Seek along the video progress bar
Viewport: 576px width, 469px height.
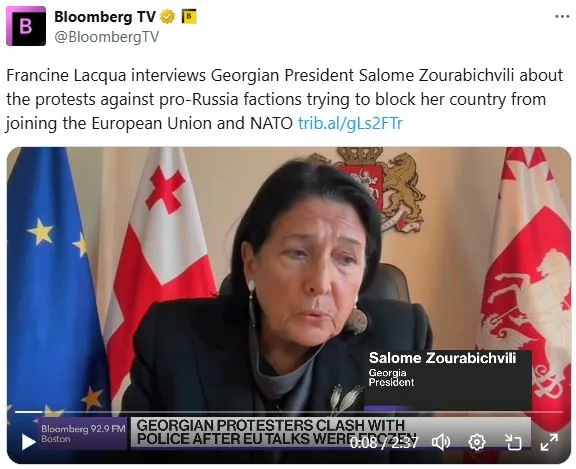288,412
